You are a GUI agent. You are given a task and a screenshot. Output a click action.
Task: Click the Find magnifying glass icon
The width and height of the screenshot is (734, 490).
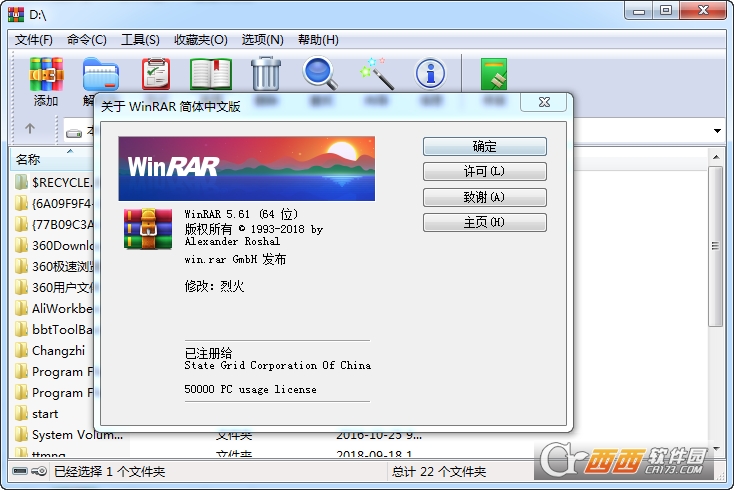point(320,75)
